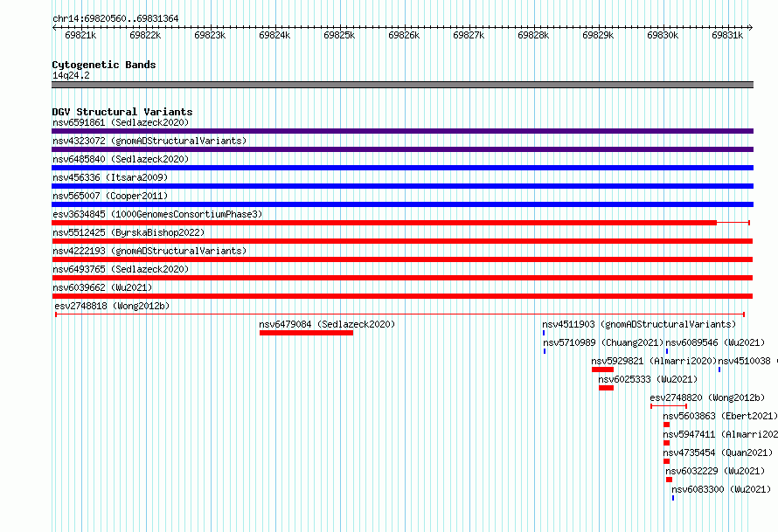The image size is (778, 532).
Task: Click the Cytogenetic Bands track title
Action: [x=104, y=65]
